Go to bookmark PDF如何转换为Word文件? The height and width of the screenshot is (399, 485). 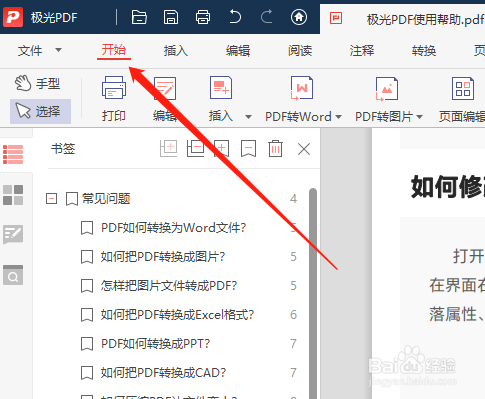(173, 228)
